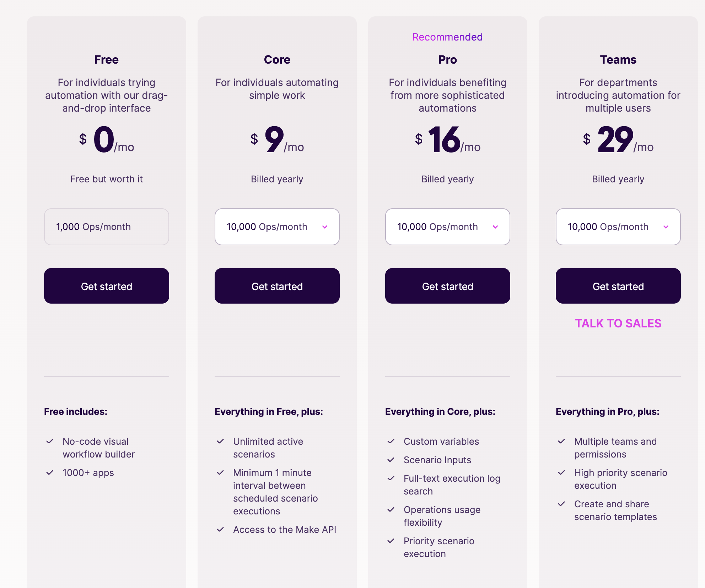Click checkmark next to Scenario Inputs
Screen dimensions: 705x588
[391, 460]
